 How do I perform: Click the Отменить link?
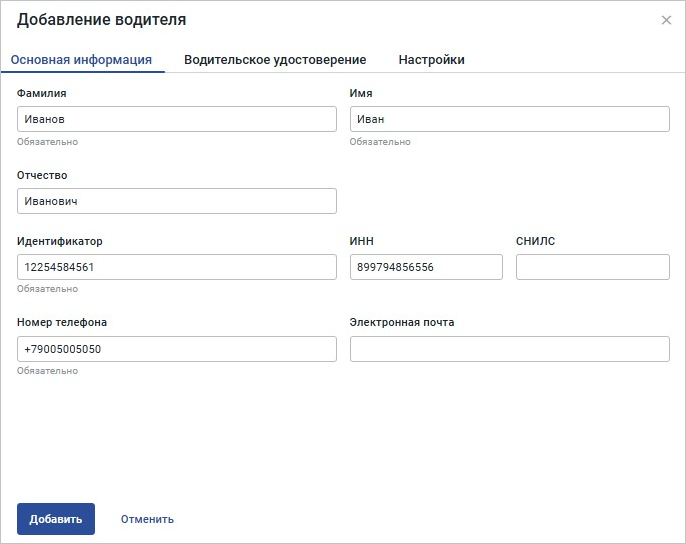coord(147,519)
